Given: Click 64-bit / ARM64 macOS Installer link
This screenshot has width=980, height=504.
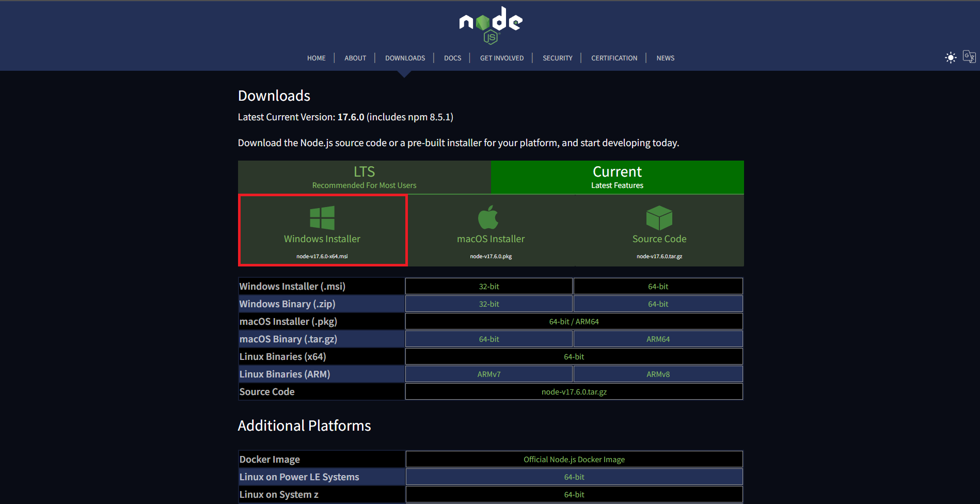Looking at the screenshot, I should pos(574,321).
